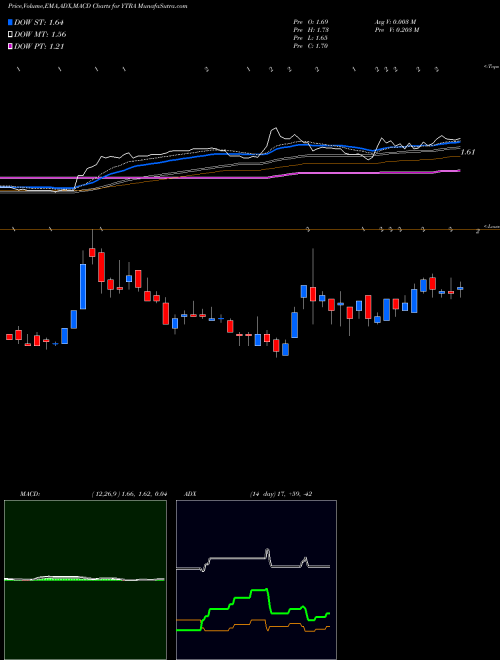The height and width of the screenshot is (660, 500).
Task: Click the MACD parameters '(12,26,9) 1.66, 1.62, 0.04'
Action: [x=129, y=494]
